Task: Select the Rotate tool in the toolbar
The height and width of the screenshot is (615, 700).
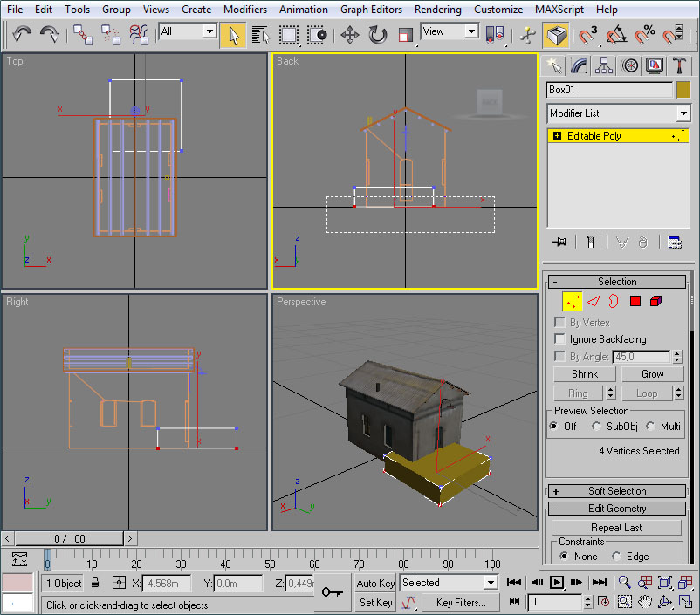Action: 377,35
